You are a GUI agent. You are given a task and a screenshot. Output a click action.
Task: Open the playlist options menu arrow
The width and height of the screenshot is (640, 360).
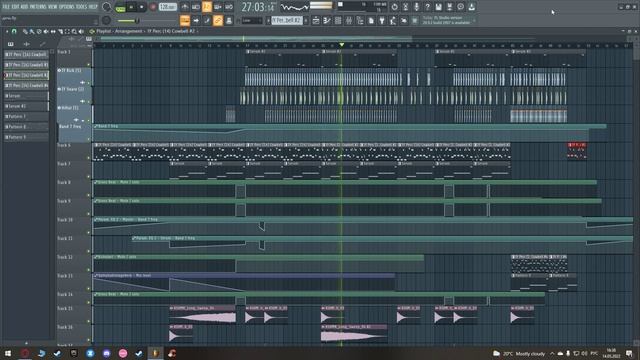pos(7,31)
